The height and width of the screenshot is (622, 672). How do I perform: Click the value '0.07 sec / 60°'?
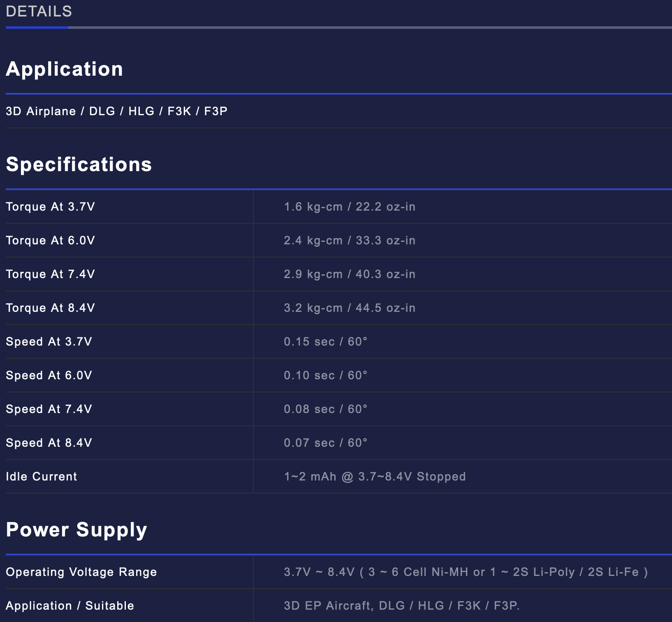pos(326,443)
